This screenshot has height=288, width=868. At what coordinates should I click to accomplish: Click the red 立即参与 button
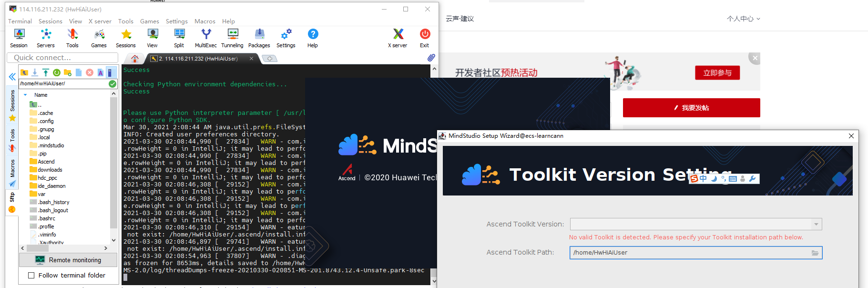[x=717, y=72]
